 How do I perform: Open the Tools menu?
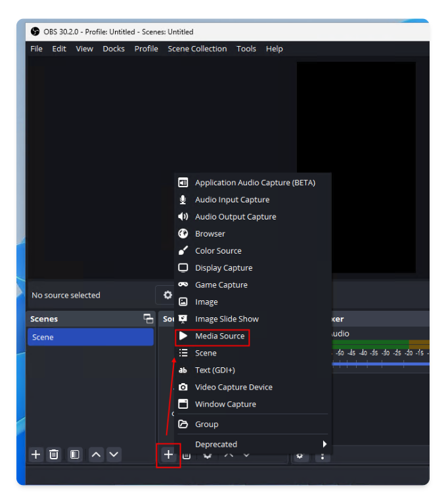246,49
